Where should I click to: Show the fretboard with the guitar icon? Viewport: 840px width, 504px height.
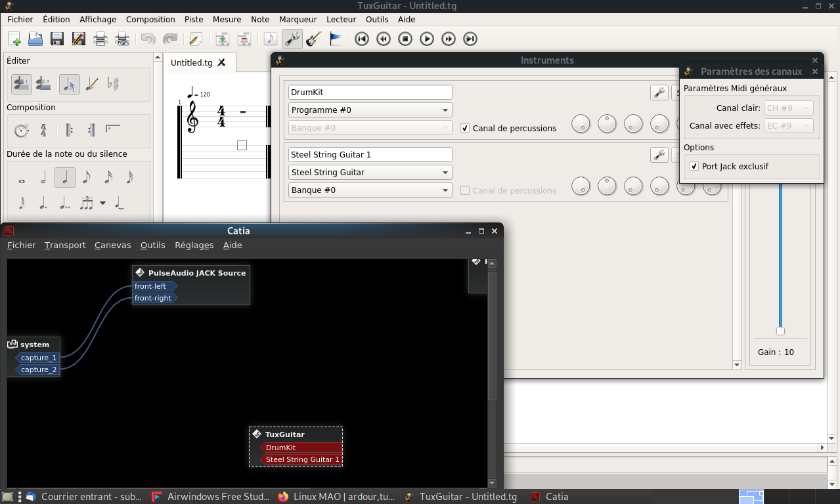[x=314, y=39]
